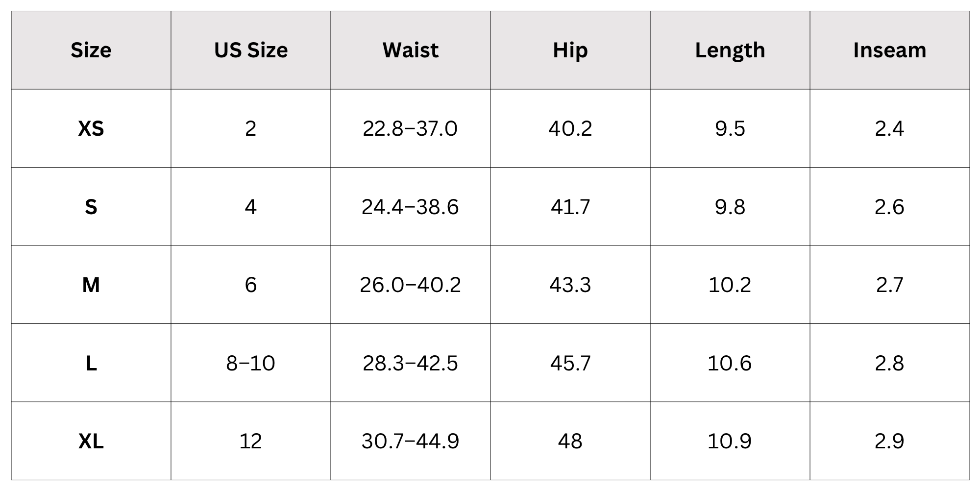This screenshot has width=980, height=490.
Task: Select the hip value 43.3
Action: click(570, 285)
